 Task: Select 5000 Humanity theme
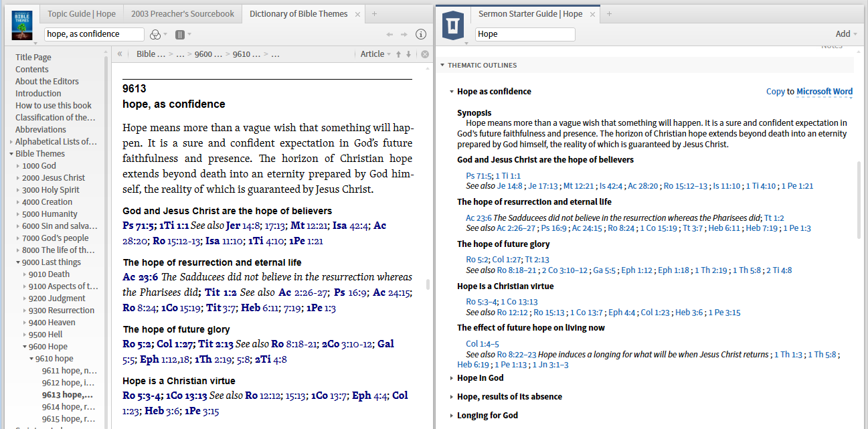pyautogui.click(x=50, y=214)
